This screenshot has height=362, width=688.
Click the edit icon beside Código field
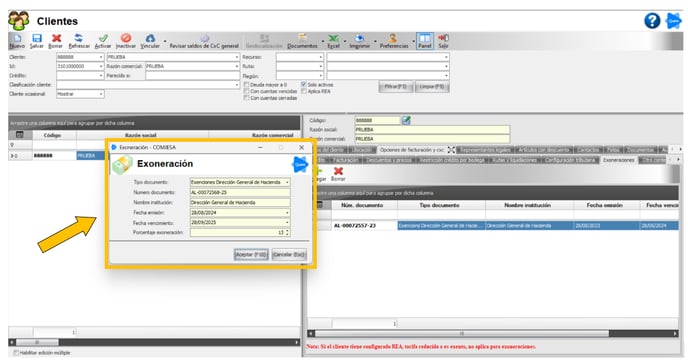pyautogui.click(x=406, y=120)
